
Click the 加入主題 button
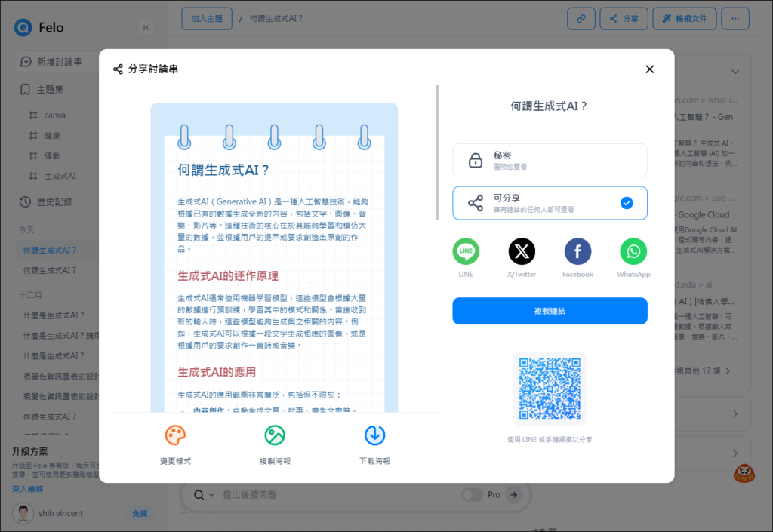click(x=207, y=19)
